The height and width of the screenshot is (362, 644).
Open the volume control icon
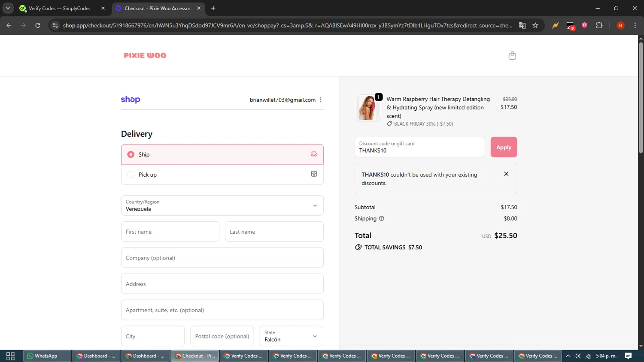pyautogui.click(x=577, y=356)
